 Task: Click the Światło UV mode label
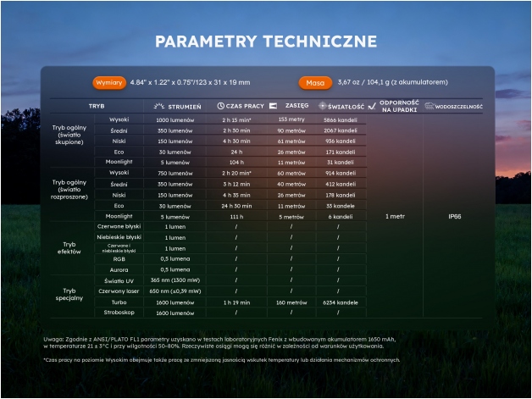[x=119, y=280]
